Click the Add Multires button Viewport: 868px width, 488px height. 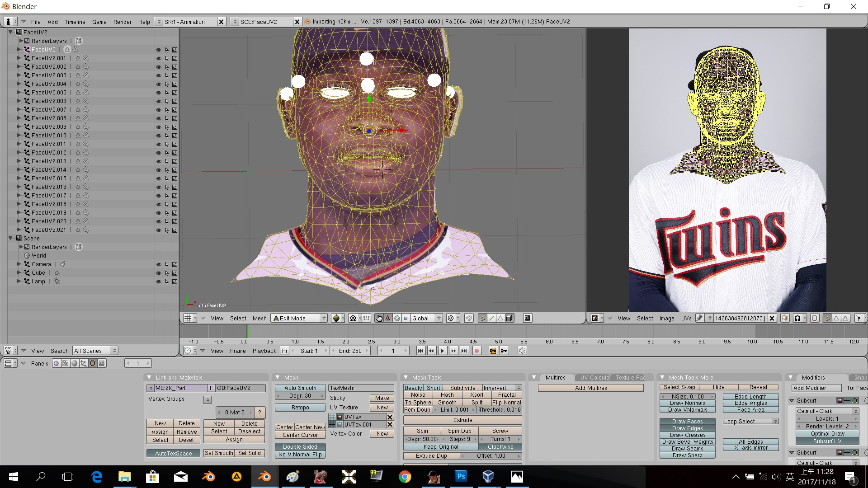coord(591,388)
